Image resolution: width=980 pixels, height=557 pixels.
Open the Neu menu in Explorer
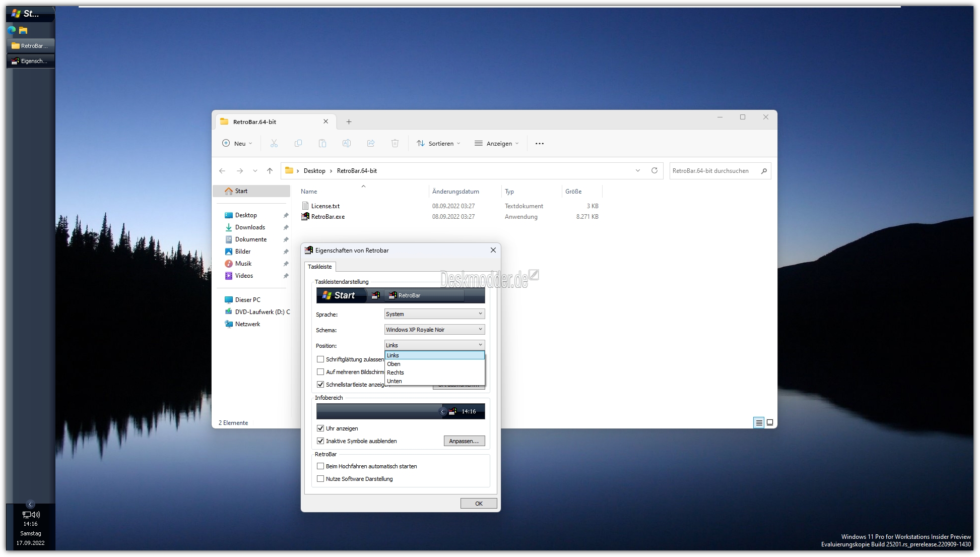pos(237,144)
